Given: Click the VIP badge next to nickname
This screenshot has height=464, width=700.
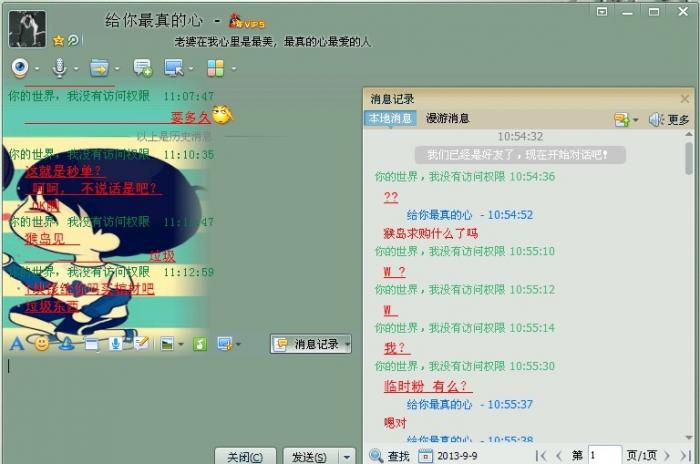Looking at the screenshot, I should (x=247, y=21).
